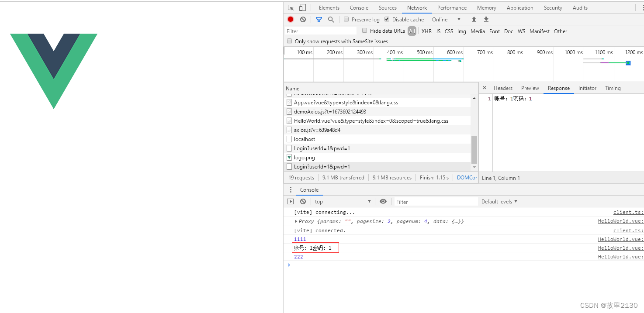Open client.ts source link for connecting message
This screenshot has height=313, width=644.
(x=628, y=212)
